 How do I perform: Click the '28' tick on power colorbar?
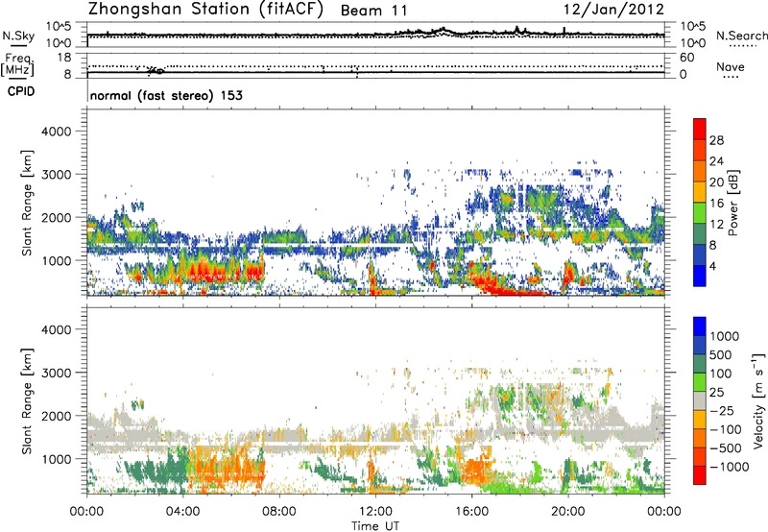point(716,140)
